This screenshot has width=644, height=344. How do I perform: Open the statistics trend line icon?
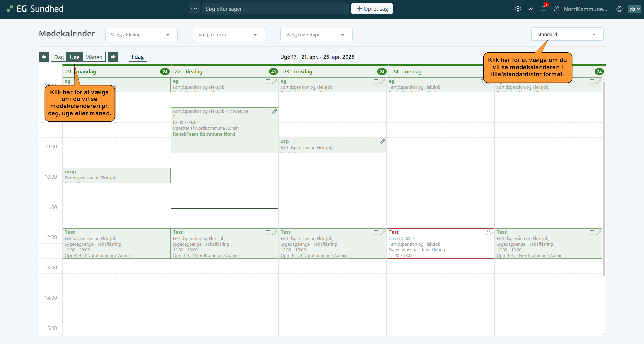[531, 9]
